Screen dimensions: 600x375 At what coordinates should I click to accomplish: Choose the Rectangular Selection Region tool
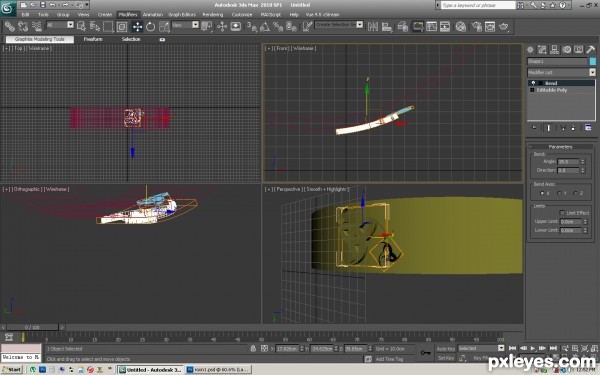(x=108, y=26)
